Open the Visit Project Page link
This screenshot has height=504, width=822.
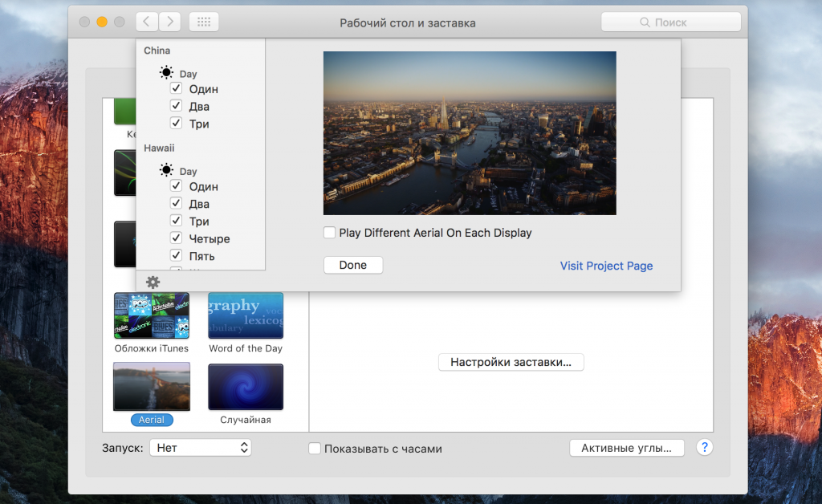(606, 266)
